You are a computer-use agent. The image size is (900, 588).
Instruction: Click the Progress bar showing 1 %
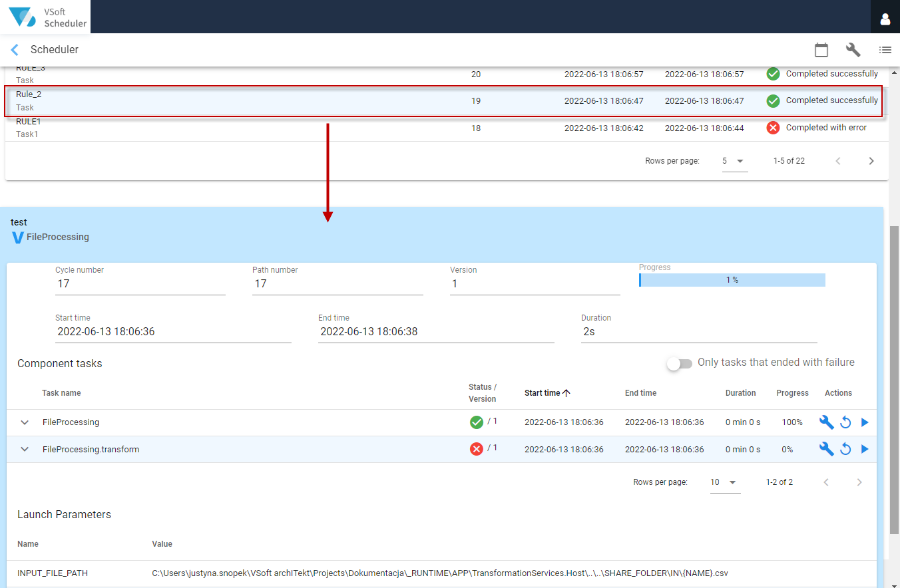732,280
